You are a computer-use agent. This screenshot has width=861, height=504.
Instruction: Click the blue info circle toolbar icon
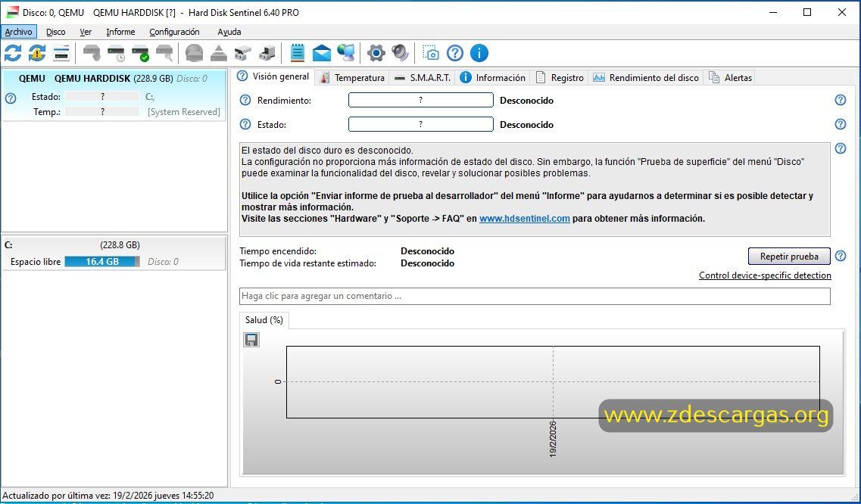pos(479,53)
